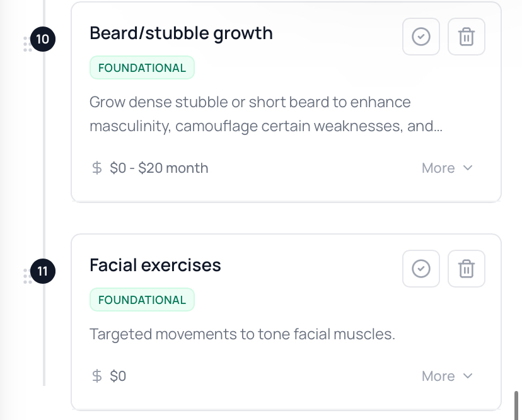This screenshot has width=522, height=420.
Task: Delete the Facial exercises card
Action: point(466,269)
